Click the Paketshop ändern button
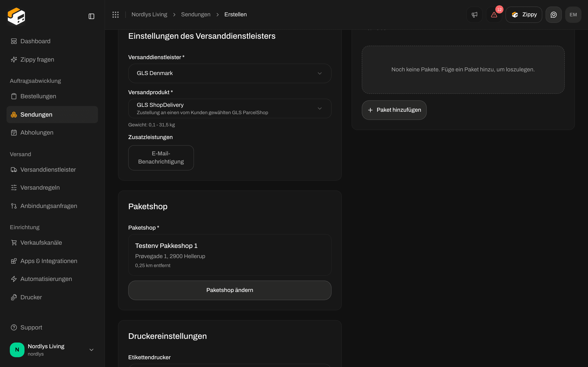The image size is (588, 367). click(230, 290)
